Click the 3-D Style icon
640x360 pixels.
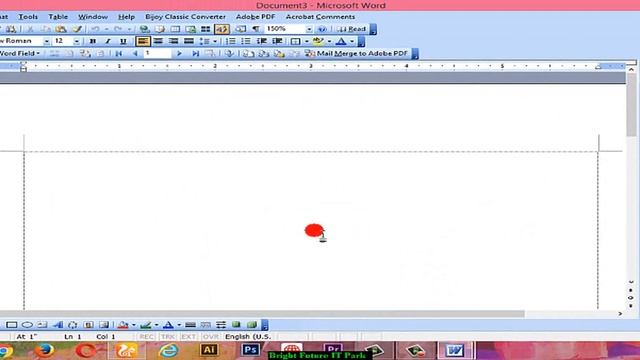coord(252,325)
